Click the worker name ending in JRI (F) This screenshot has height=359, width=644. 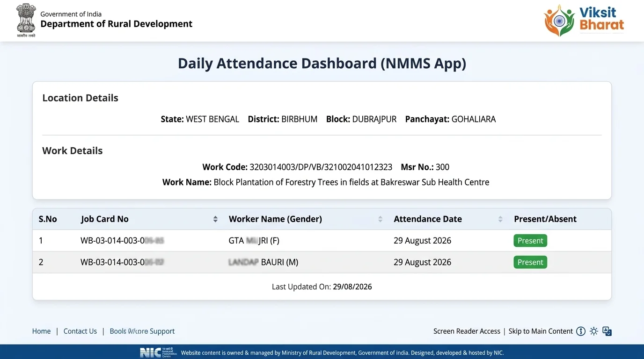254,241
